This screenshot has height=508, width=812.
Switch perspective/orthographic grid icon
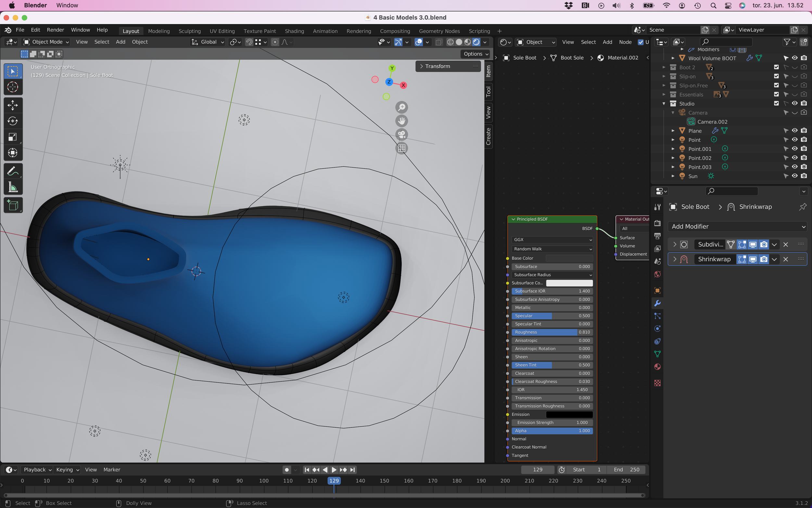point(401,148)
